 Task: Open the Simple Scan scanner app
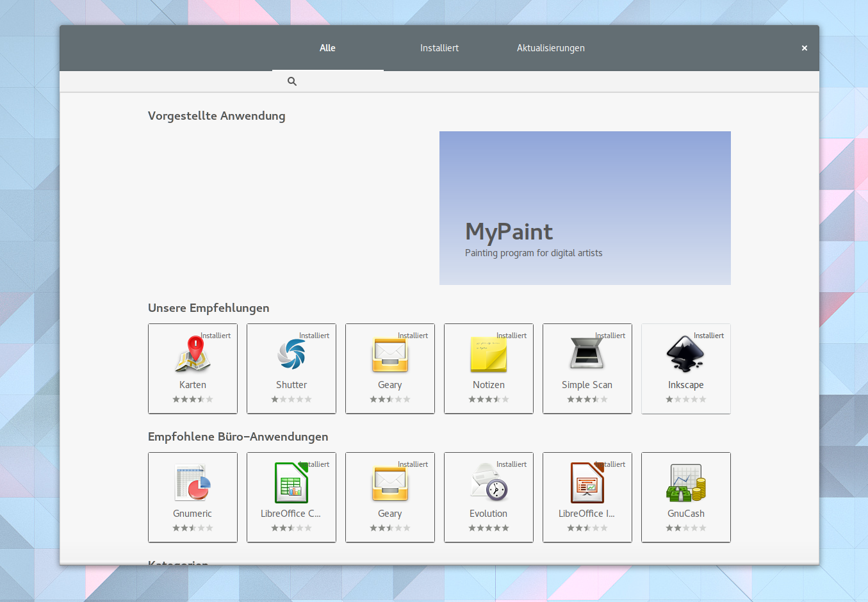pyautogui.click(x=587, y=354)
